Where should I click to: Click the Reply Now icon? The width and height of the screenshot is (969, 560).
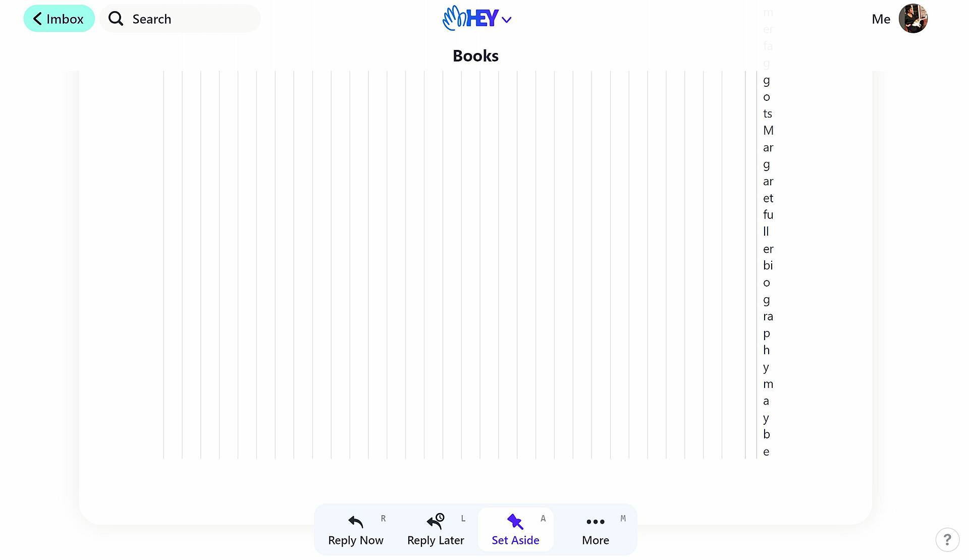coord(356,522)
